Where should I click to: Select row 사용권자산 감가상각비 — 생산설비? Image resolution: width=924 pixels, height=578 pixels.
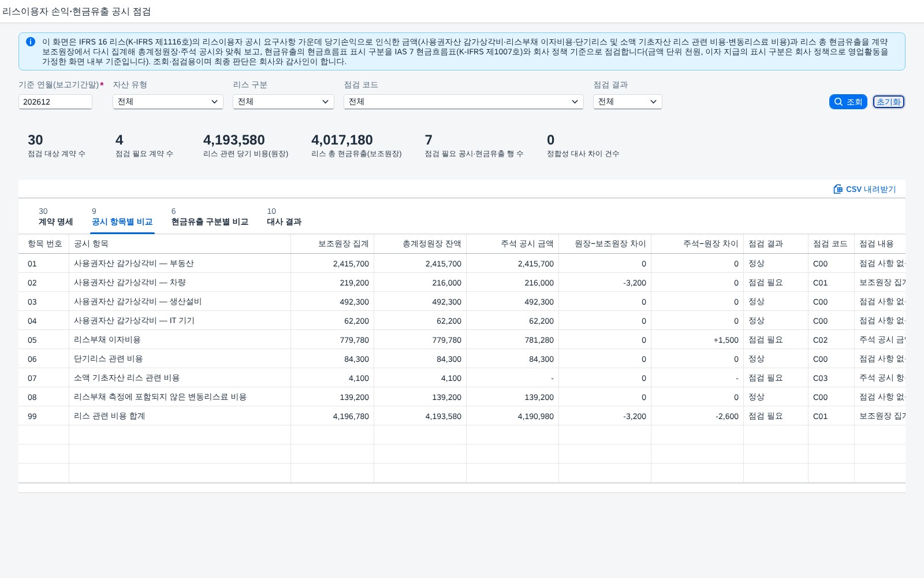click(462, 302)
